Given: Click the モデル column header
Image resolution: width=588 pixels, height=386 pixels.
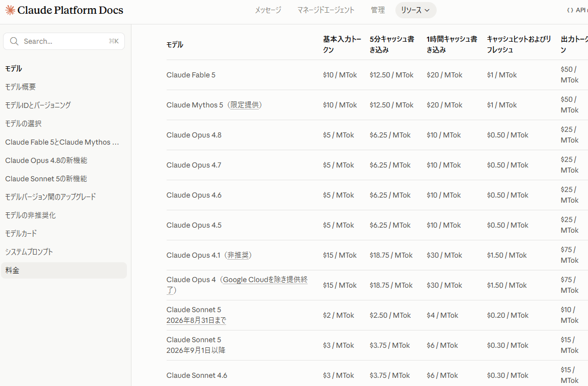Looking at the screenshot, I should pos(175,45).
